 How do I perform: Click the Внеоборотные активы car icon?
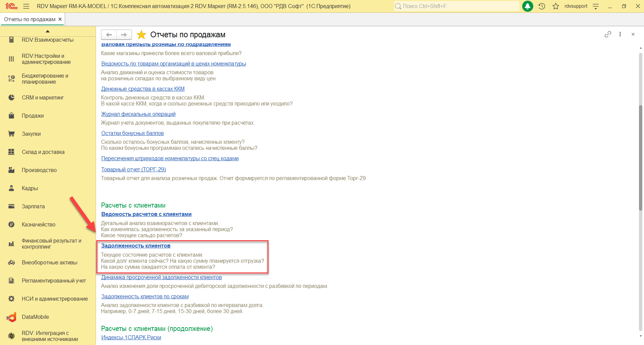(x=11, y=262)
